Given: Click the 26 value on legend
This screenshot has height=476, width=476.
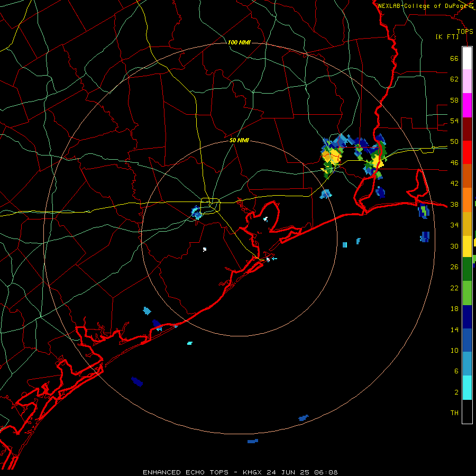Looking at the screenshot, I should 454,267.
